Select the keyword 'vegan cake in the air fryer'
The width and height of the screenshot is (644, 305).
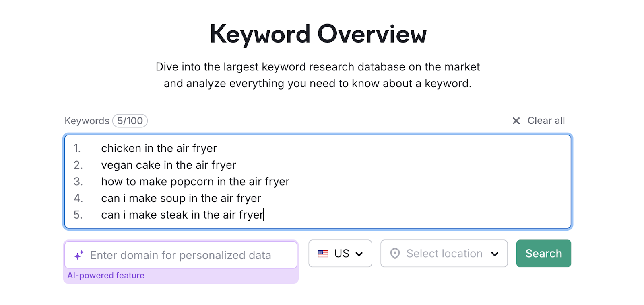coord(169,165)
